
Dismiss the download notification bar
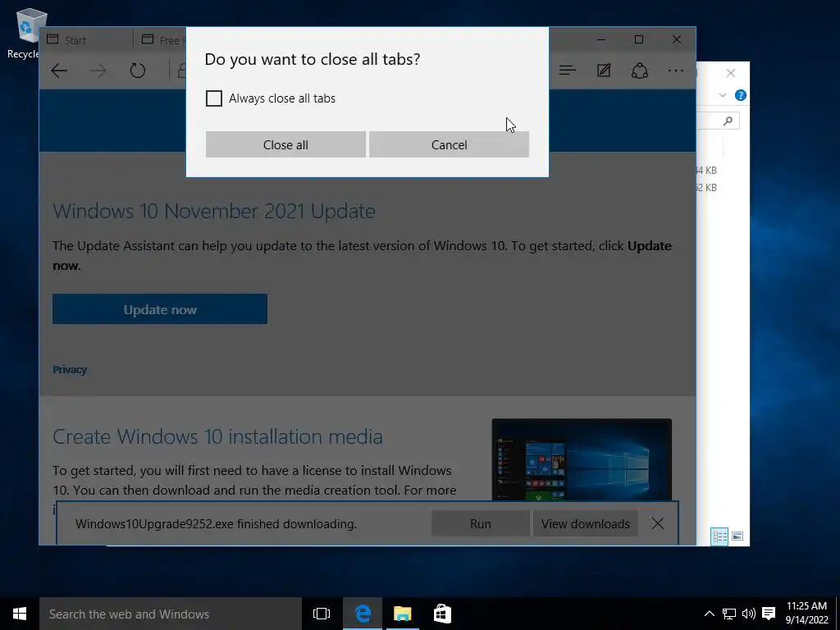click(658, 523)
